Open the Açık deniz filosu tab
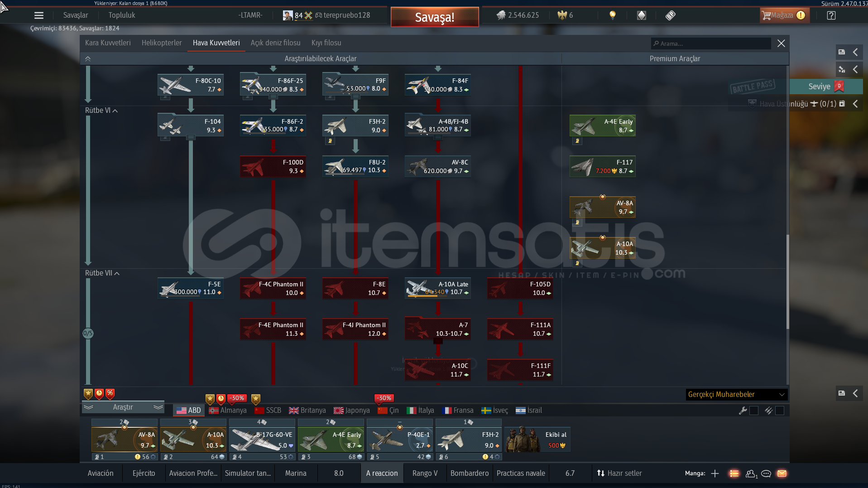Image resolution: width=868 pixels, height=488 pixels. point(276,43)
